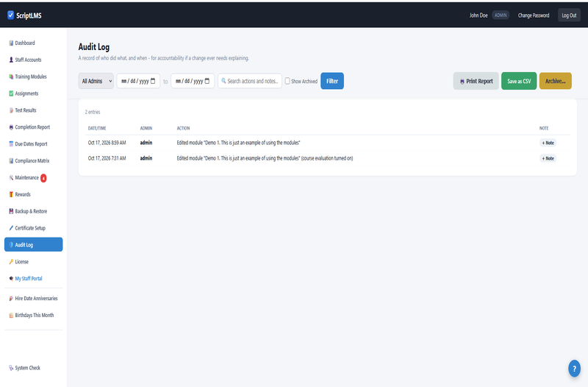Click the Backup & Restore disk icon

[x=11, y=211]
